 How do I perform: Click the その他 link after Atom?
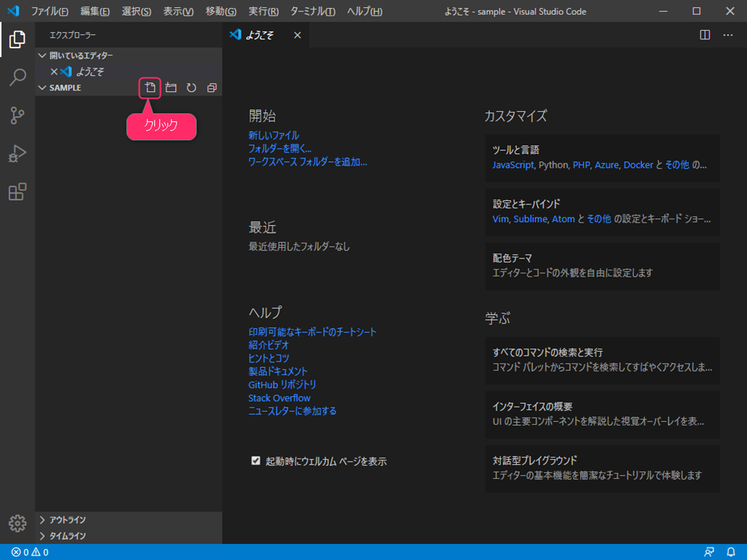click(x=599, y=219)
